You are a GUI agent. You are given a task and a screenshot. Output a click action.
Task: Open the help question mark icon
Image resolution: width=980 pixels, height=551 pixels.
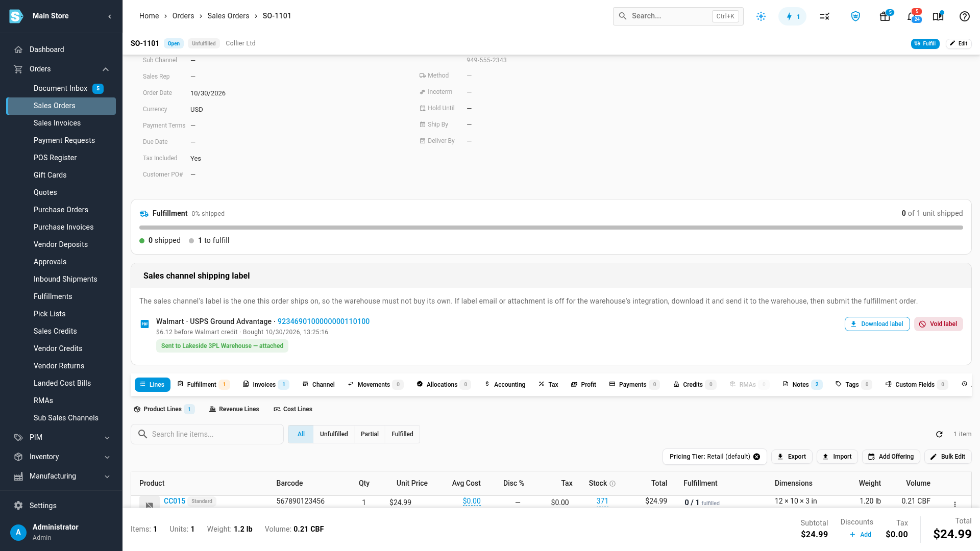point(965,16)
